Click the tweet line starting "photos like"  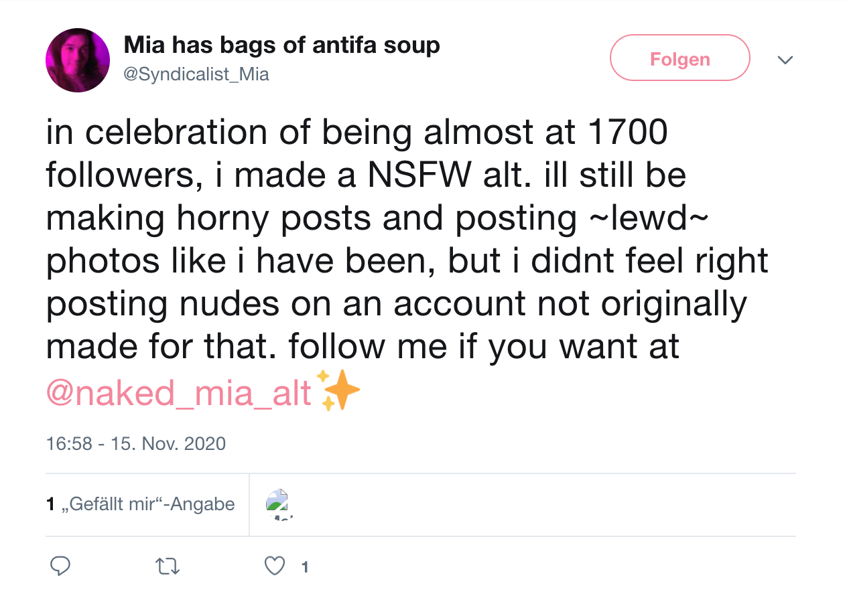[407, 261]
